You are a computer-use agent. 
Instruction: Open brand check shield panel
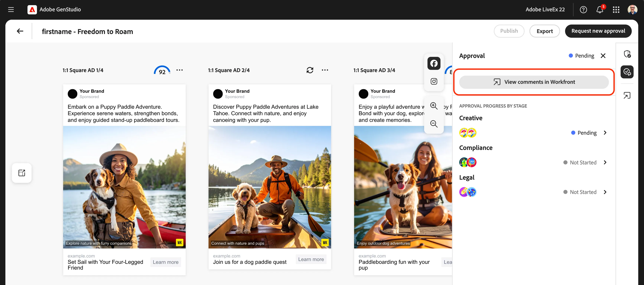coord(627,54)
